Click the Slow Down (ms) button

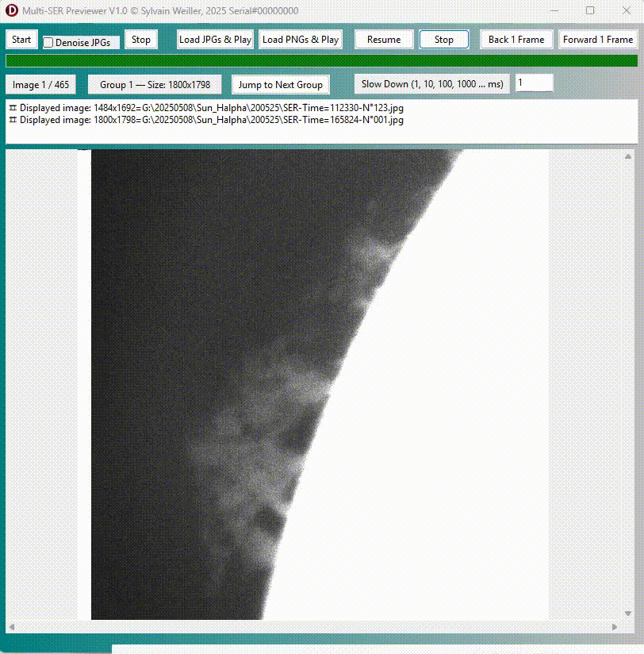click(x=432, y=84)
